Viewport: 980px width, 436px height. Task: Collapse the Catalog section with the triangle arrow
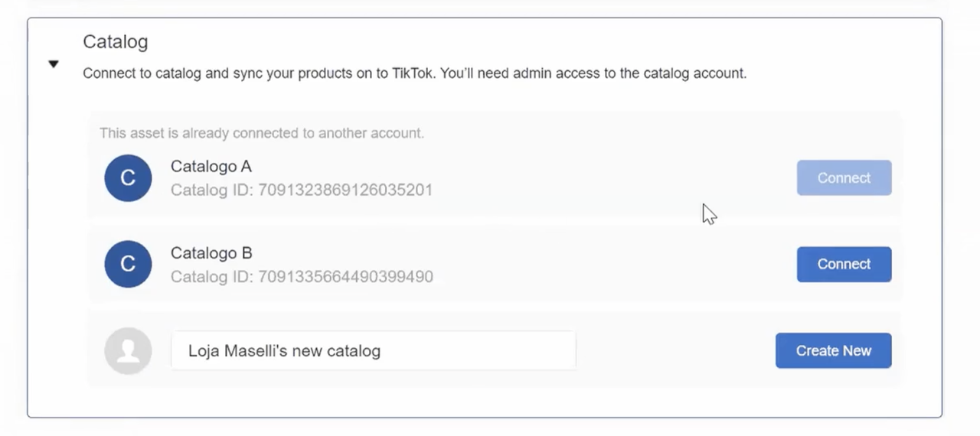(x=53, y=64)
